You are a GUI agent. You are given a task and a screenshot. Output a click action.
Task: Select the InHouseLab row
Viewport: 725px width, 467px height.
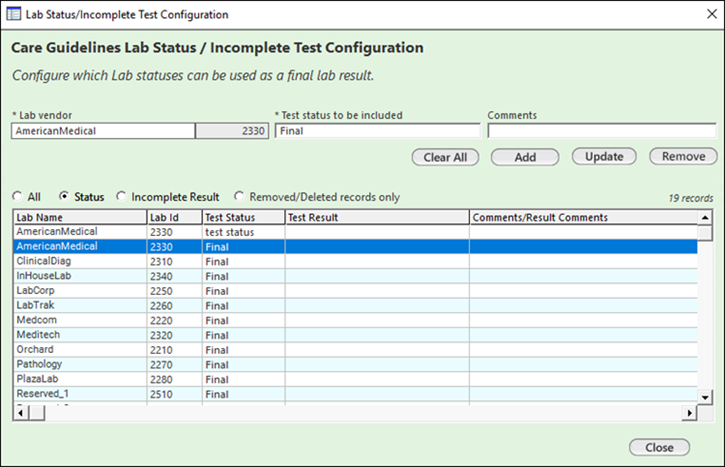[x=356, y=276]
